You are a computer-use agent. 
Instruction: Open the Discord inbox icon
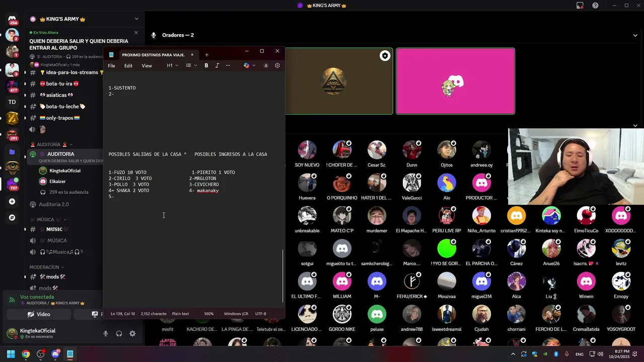tap(580, 6)
